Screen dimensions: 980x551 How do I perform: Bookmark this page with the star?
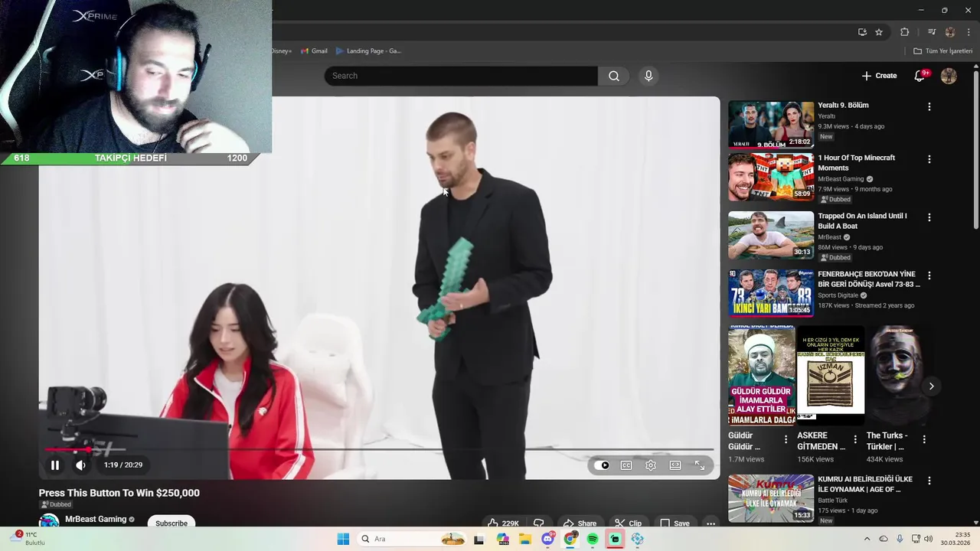coord(879,32)
